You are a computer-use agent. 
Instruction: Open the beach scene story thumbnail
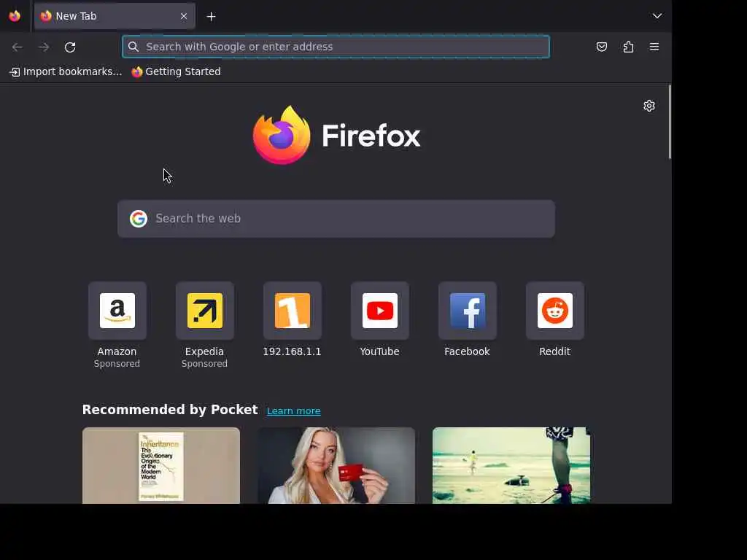511,465
